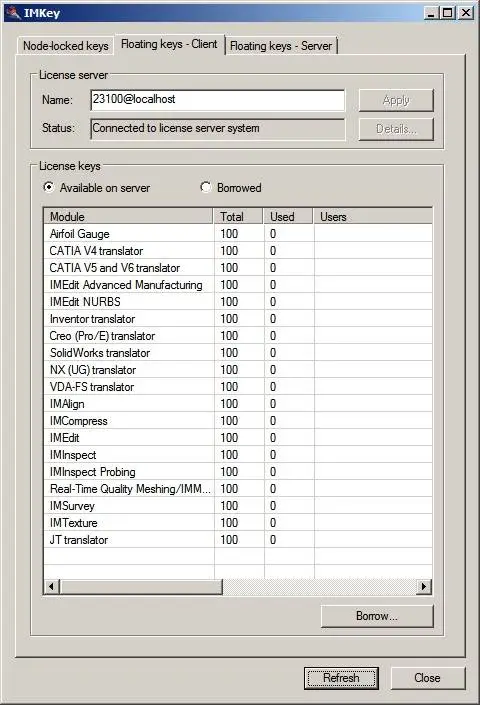Click the right scroll arrow of the list
The width and height of the screenshot is (480, 705).
pyautogui.click(x=424, y=586)
